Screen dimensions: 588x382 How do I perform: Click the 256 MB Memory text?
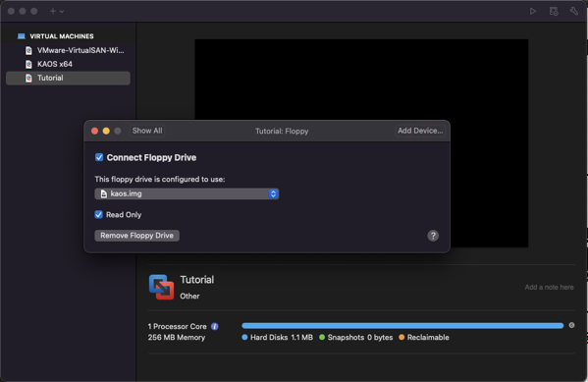tap(177, 338)
